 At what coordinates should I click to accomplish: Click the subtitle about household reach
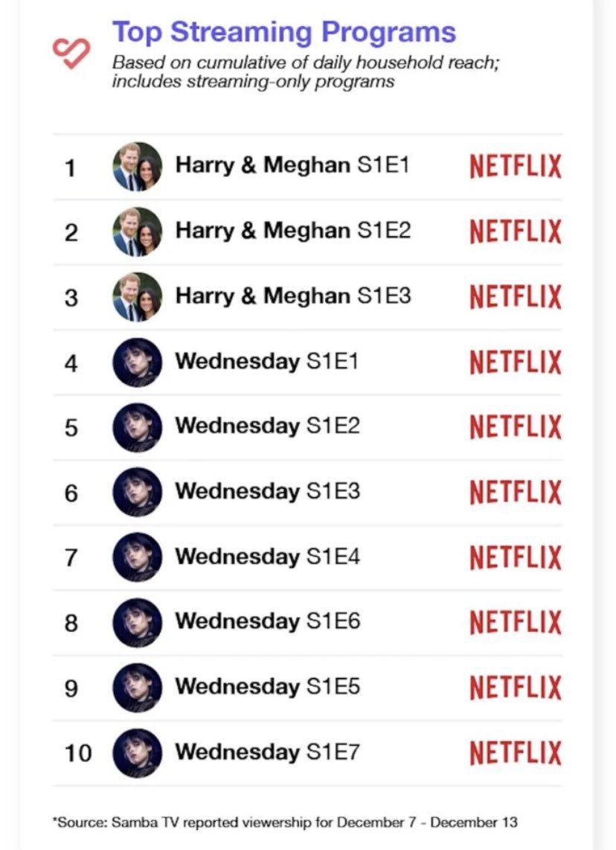pos(305,72)
